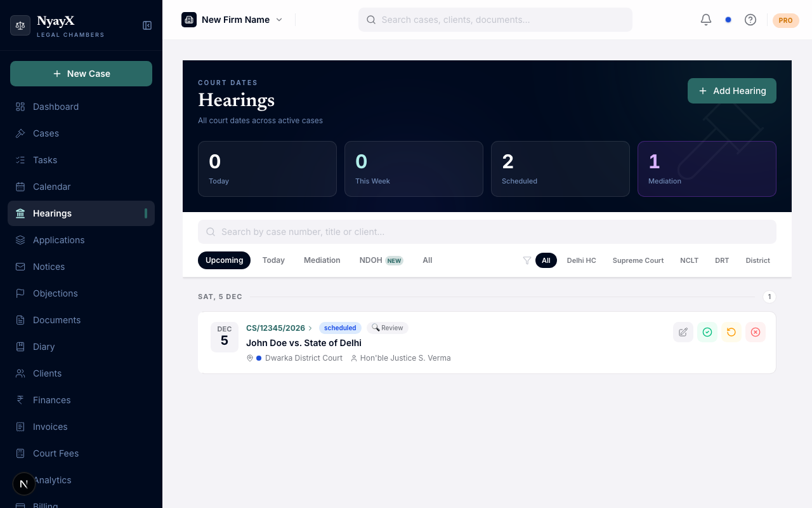This screenshot has width=812, height=508.
Task: Reschedule the hearing with the orange reset icon
Action: pos(731,332)
